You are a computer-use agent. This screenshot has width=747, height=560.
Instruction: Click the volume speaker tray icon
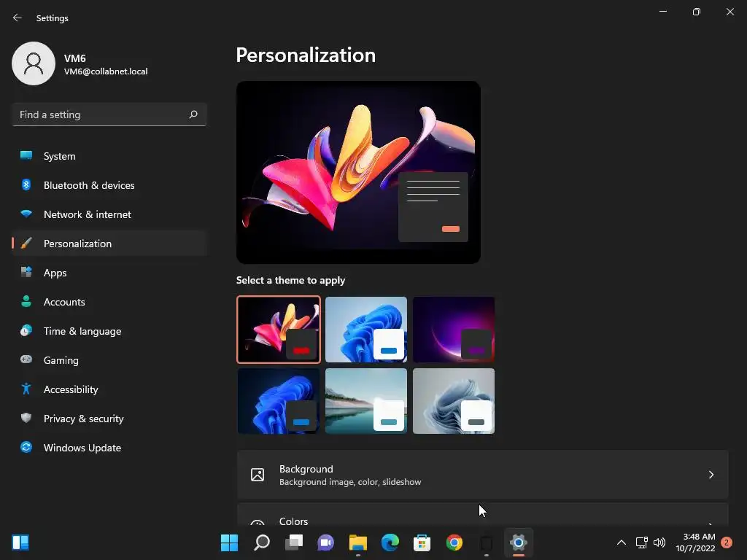(659, 542)
